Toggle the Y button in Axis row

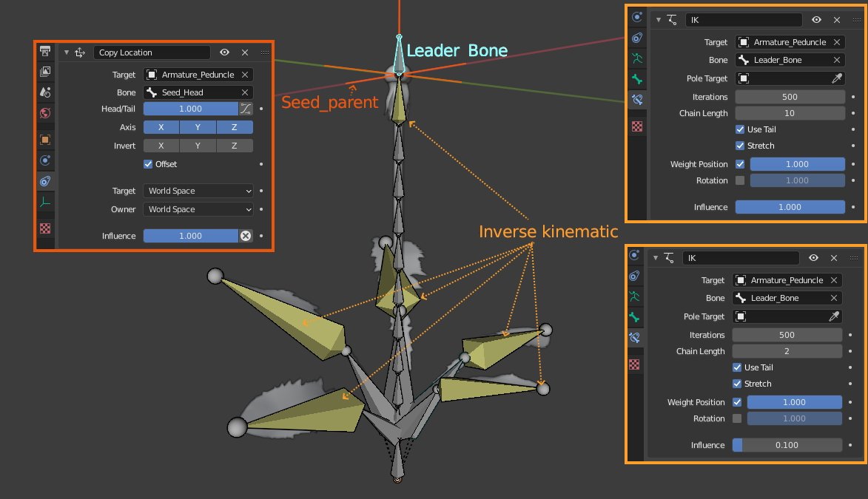[198, 127]
